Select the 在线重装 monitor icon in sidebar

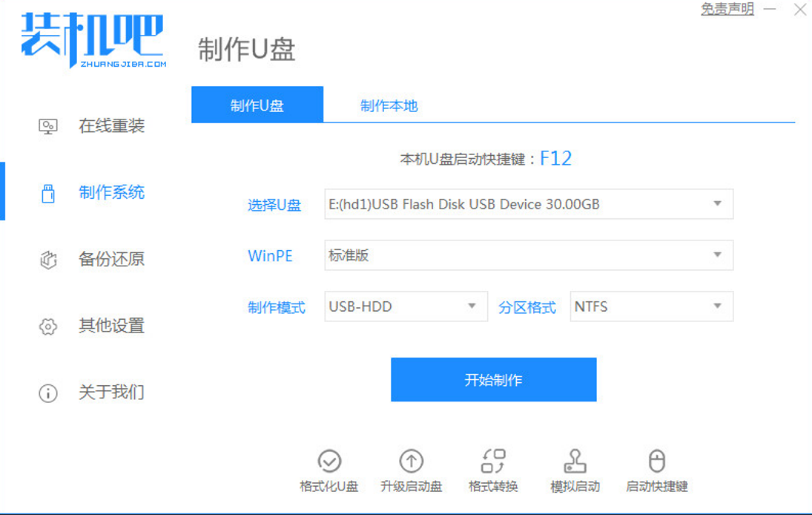48,127
